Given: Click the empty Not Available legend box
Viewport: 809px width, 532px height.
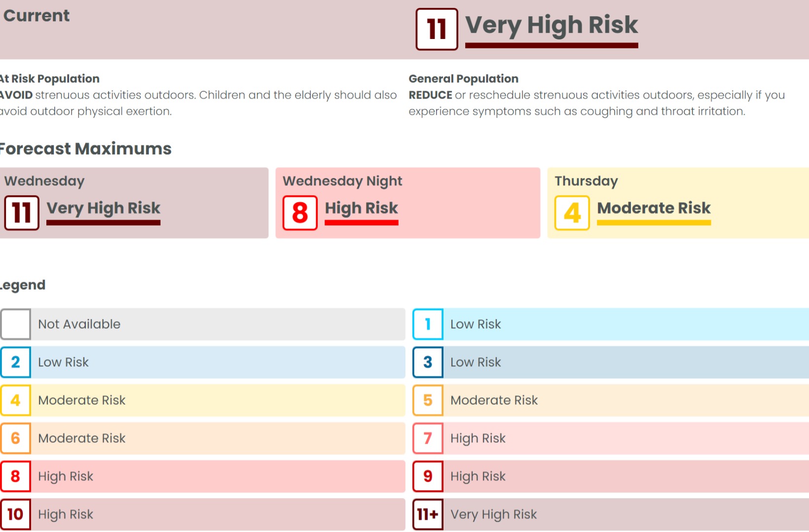Looking at the screenshot, I should 15,324.
